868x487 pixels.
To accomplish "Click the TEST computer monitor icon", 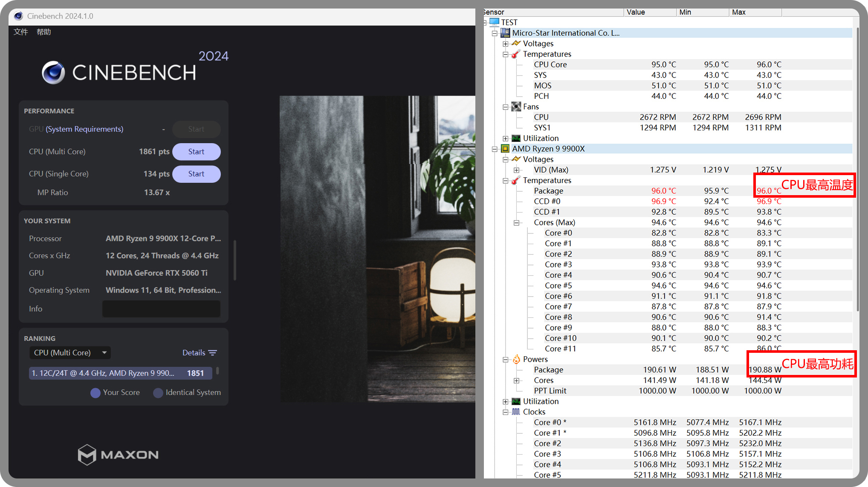I will pyautogui.click(x=494, y=22).
